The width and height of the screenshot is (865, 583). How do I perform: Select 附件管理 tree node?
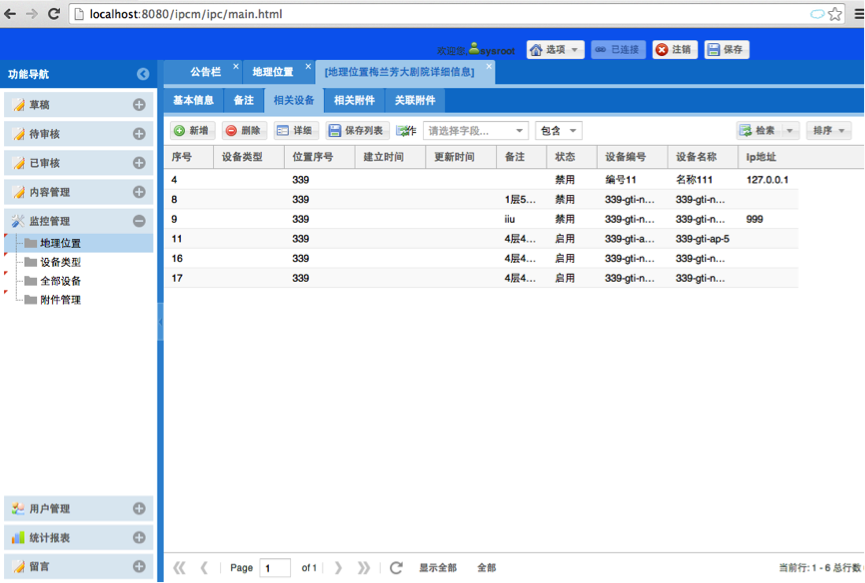point(60,299)
